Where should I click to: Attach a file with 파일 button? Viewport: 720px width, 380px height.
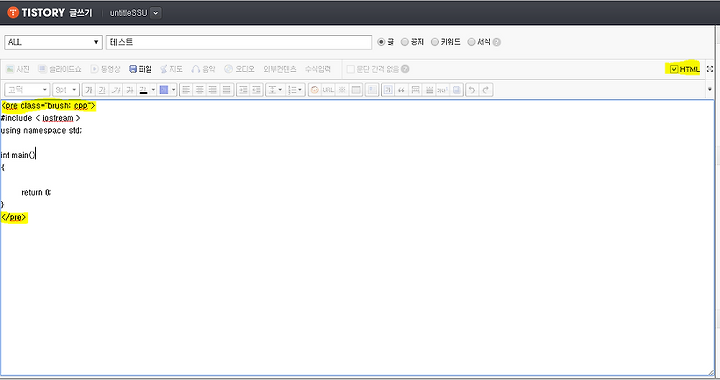(x=140, y=69)
